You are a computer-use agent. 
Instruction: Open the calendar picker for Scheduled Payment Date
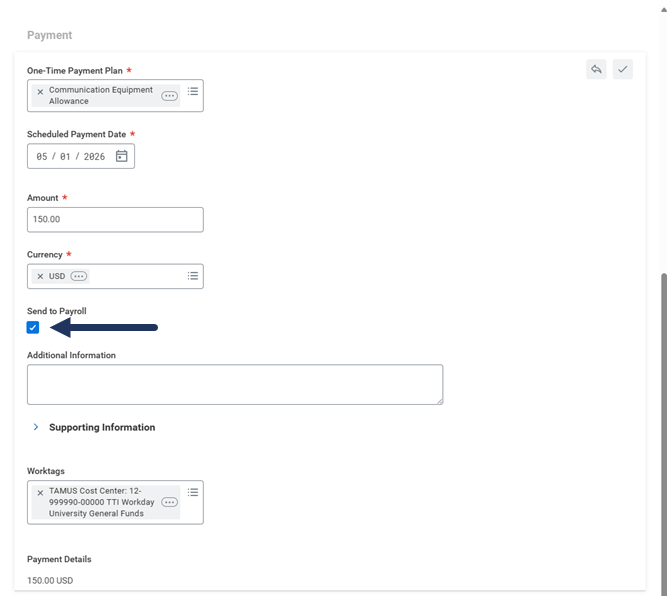(x=122, y=156)
